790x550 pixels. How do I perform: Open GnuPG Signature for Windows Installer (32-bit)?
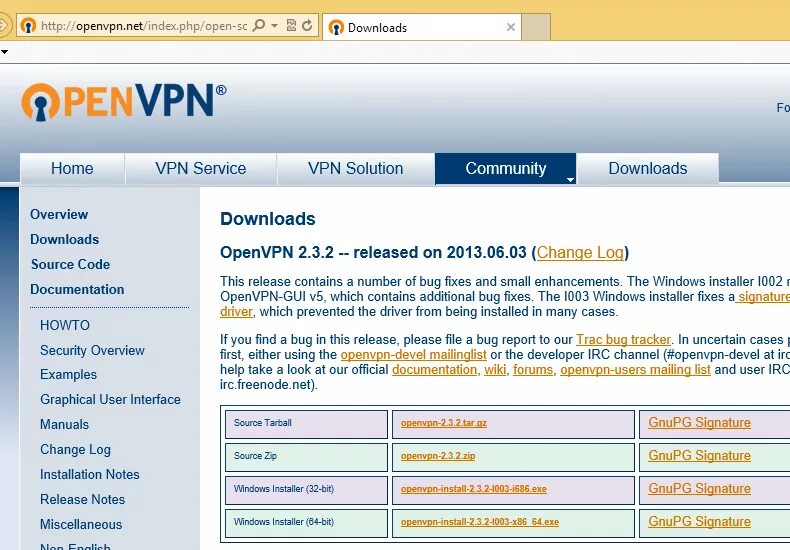pos(699,489)
